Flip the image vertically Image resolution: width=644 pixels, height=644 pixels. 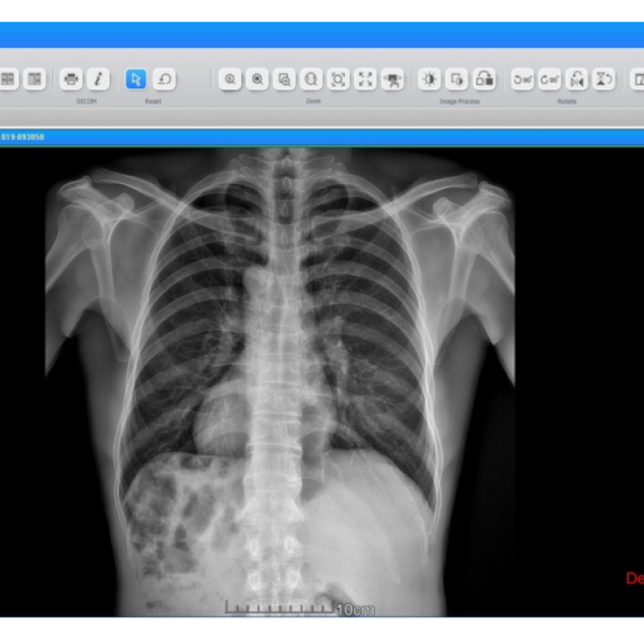point(604,79)
